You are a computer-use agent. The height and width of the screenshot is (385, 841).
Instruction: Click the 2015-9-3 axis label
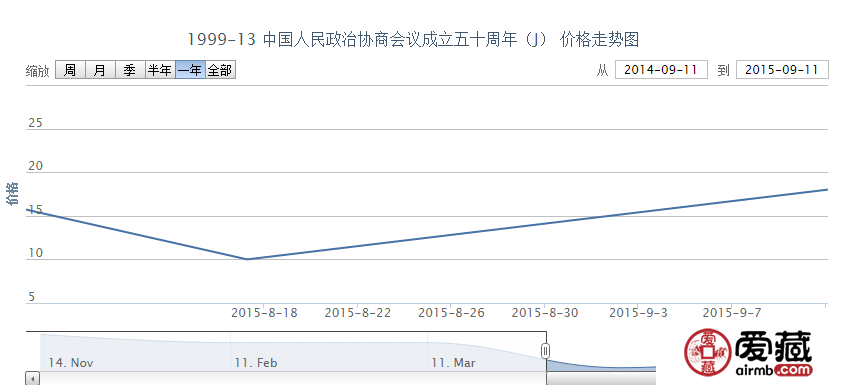(x=638, y=313)
